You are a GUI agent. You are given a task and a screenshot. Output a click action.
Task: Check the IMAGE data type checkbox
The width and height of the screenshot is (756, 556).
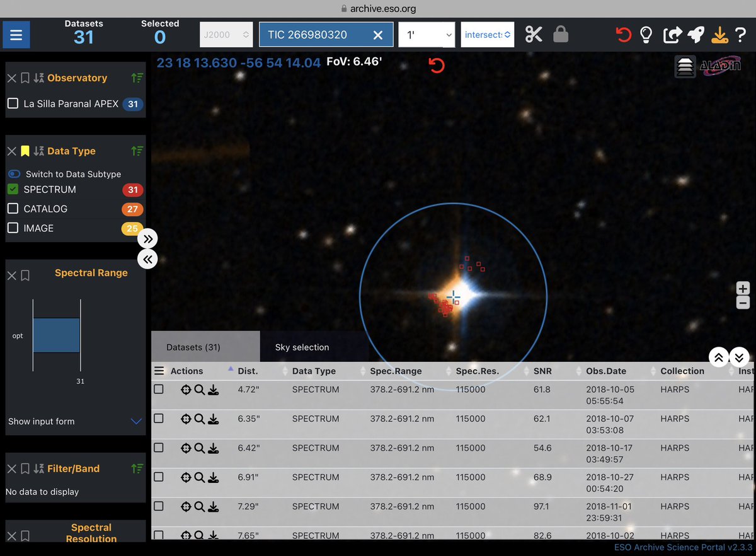pos(13,228)
